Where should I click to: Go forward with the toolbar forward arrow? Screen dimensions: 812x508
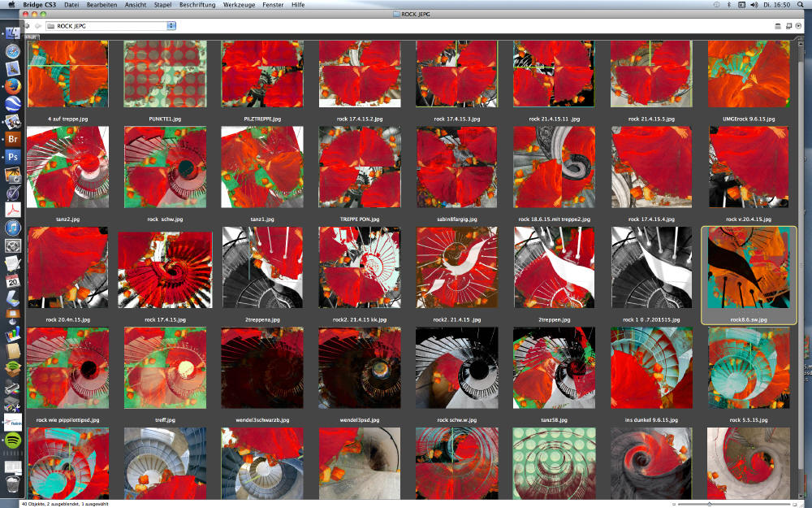pyautogui.click(x=37, y=26)
